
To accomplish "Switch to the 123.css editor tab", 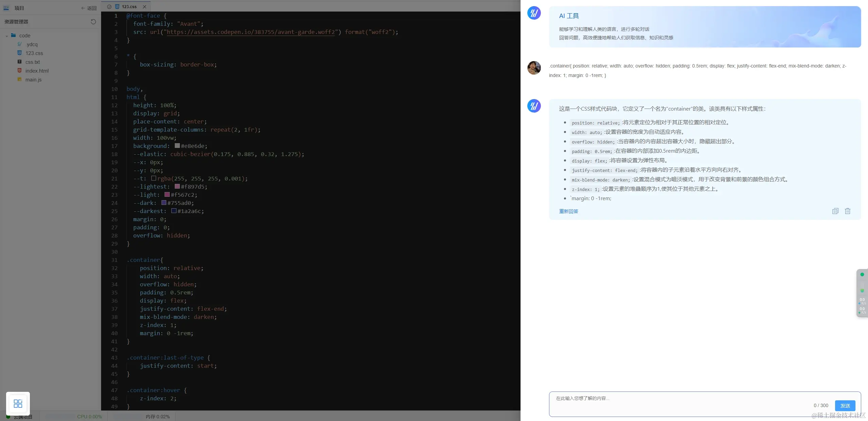I will click(x=129, y=7).
